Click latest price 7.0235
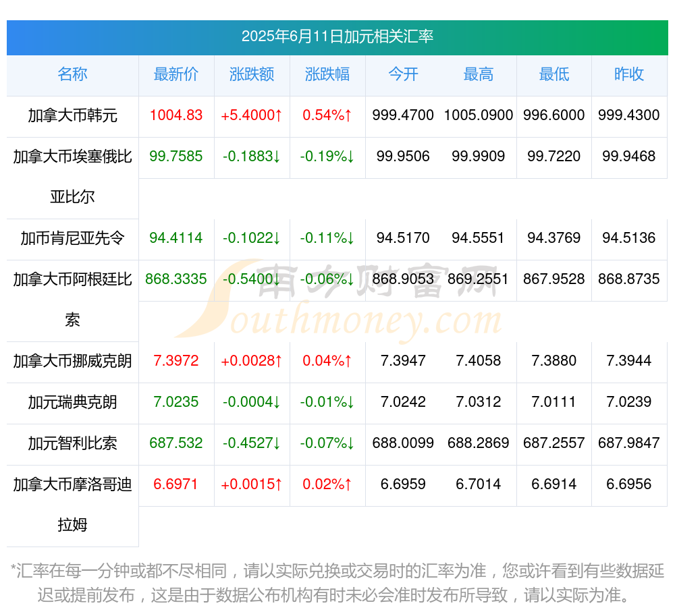 click(x=176, y=402)
